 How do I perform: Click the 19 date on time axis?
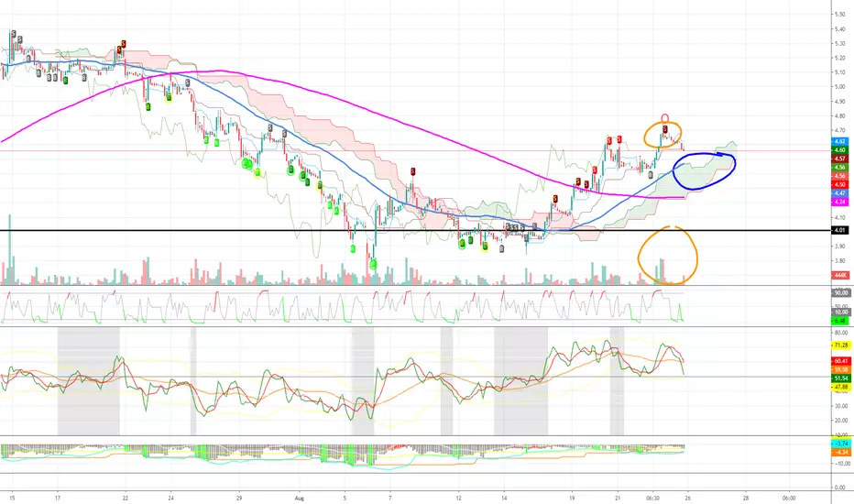(572, 498)
